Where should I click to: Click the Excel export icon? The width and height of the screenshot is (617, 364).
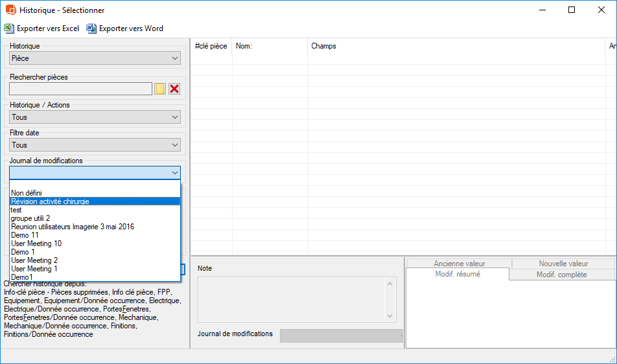point(8,28)
